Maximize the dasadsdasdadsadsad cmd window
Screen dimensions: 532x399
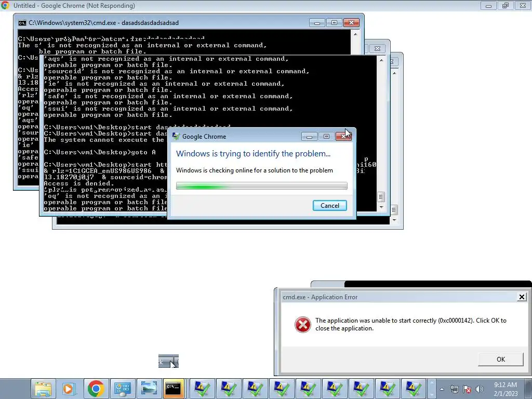click(x=334, y=23)
